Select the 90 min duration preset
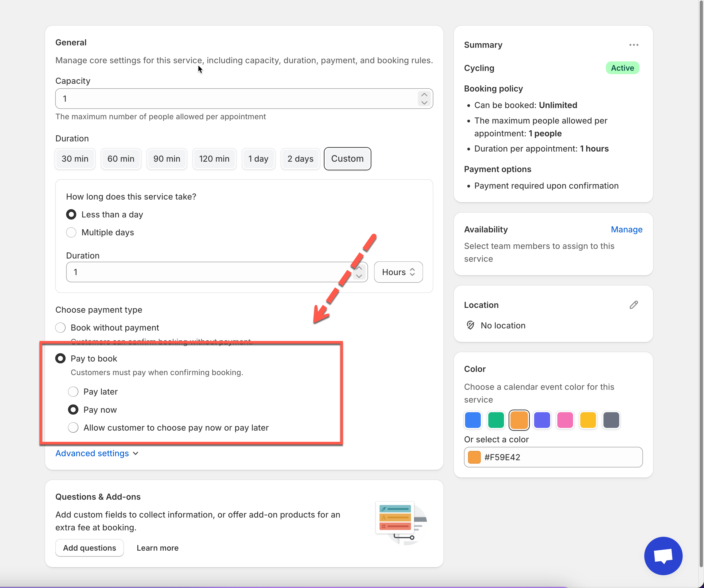 click(167, 159)
